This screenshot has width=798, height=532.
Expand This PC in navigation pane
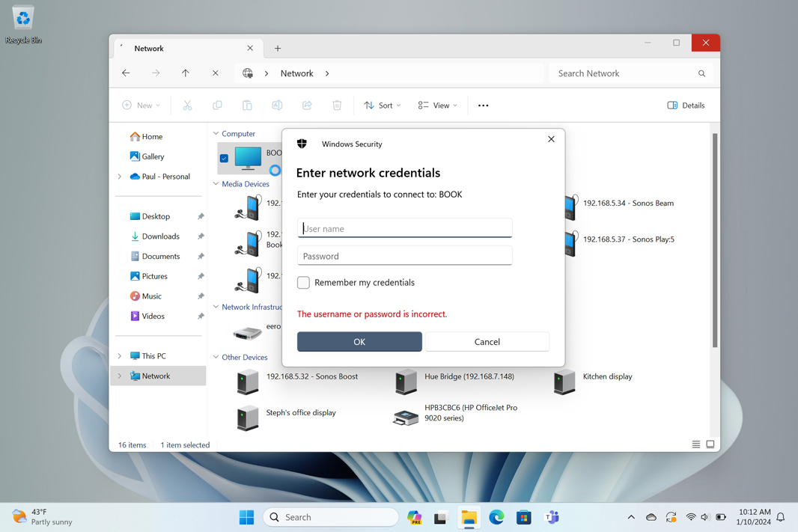[120, 356]
